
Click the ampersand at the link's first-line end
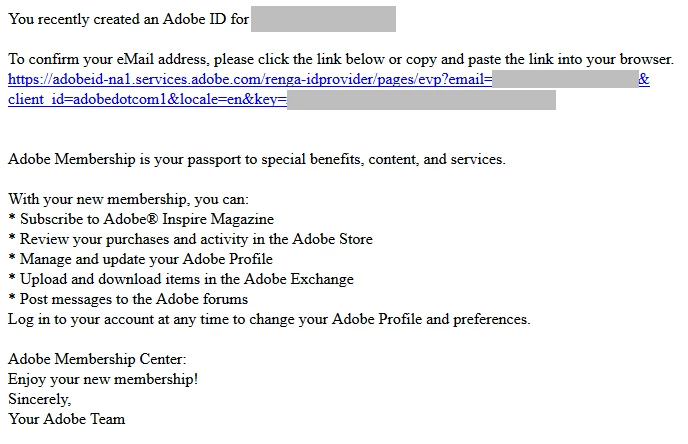tap(644, 79)
